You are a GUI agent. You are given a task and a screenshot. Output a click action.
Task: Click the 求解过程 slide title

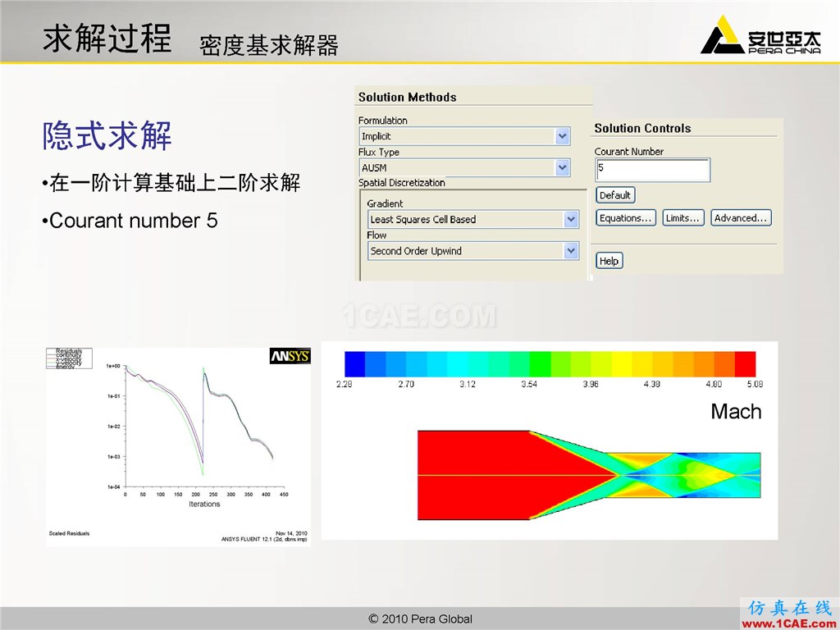pos(107,39)
